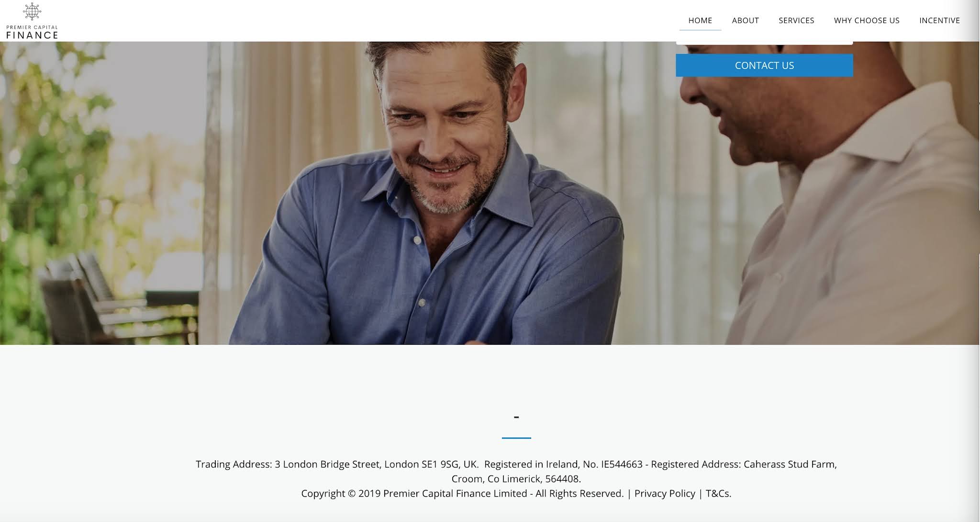The image size is (980, 522).
Task: Open the SERVICES nav link
Action: [x=796, y=21]
